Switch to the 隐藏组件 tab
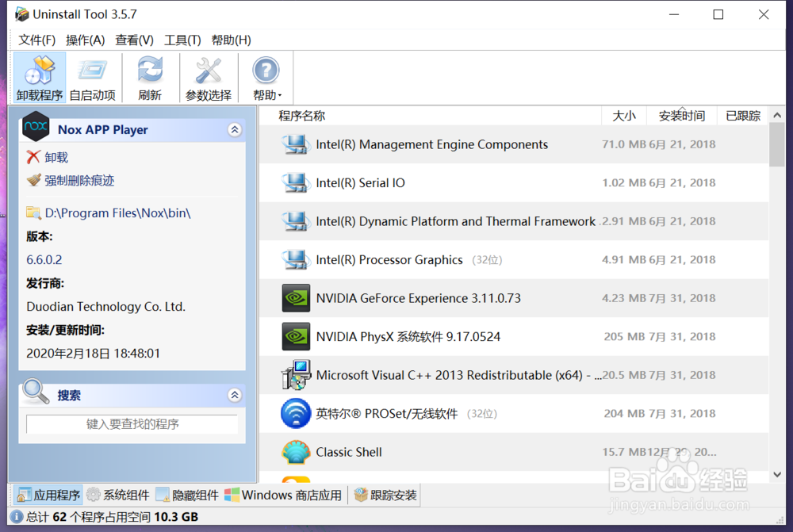This screenshot has height=532, width=793. [x=187, y=495]
